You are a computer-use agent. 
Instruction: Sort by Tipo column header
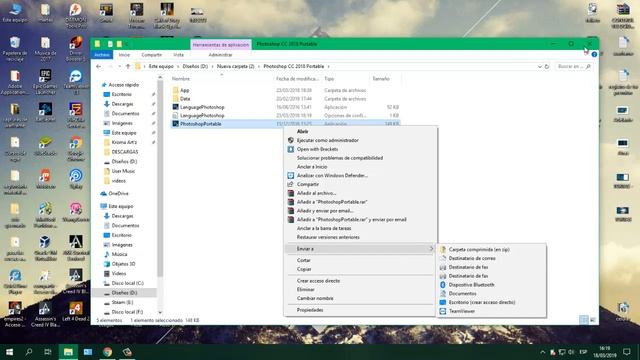(329, 79)
